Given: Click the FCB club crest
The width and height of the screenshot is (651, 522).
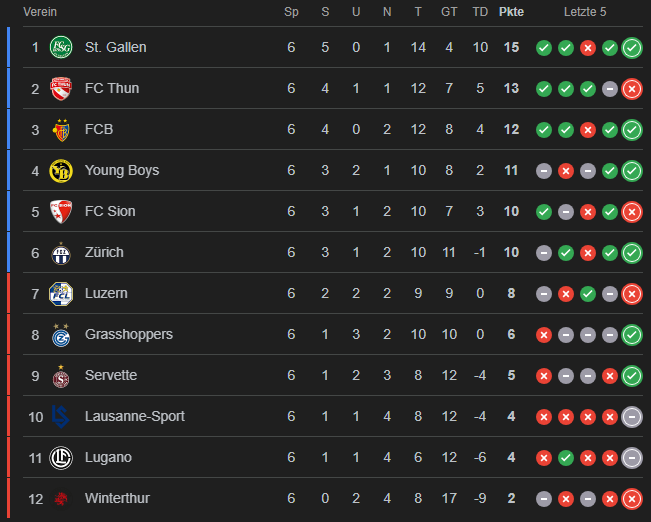Looking at the screenshot, I should pyautogui.click(x=62, y=129).
